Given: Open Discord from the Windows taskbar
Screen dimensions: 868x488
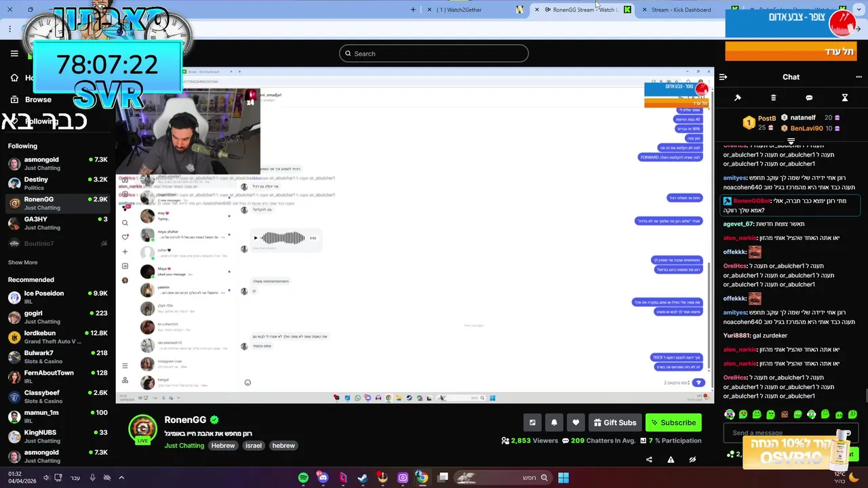Looking at the screenshot, I should click(x=323, y=478).
